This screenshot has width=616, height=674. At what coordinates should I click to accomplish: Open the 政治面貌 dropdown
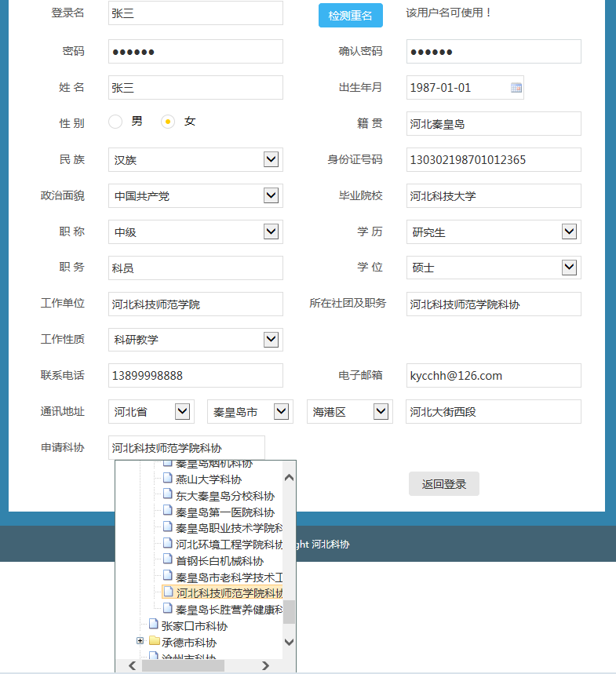[x=271, y=195]
